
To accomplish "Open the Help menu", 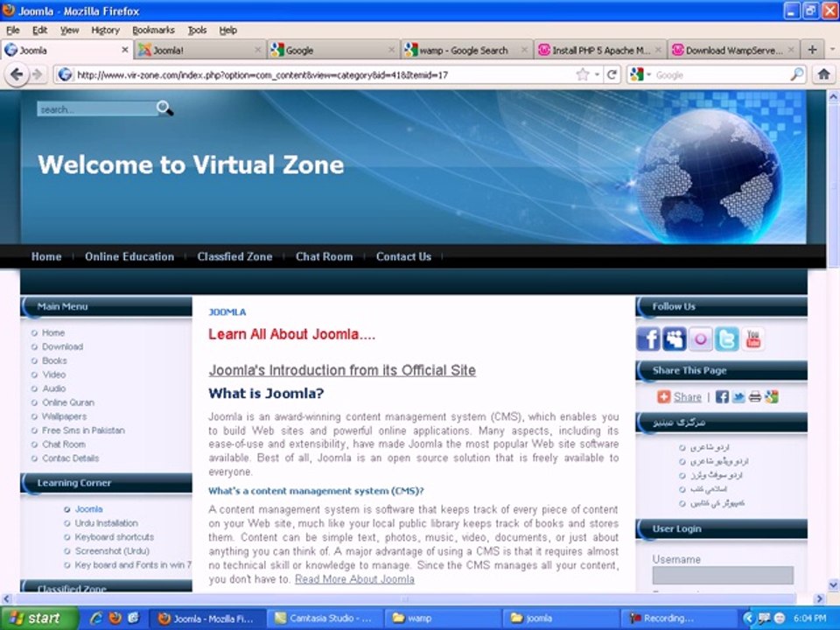I will tap(227, 30).
